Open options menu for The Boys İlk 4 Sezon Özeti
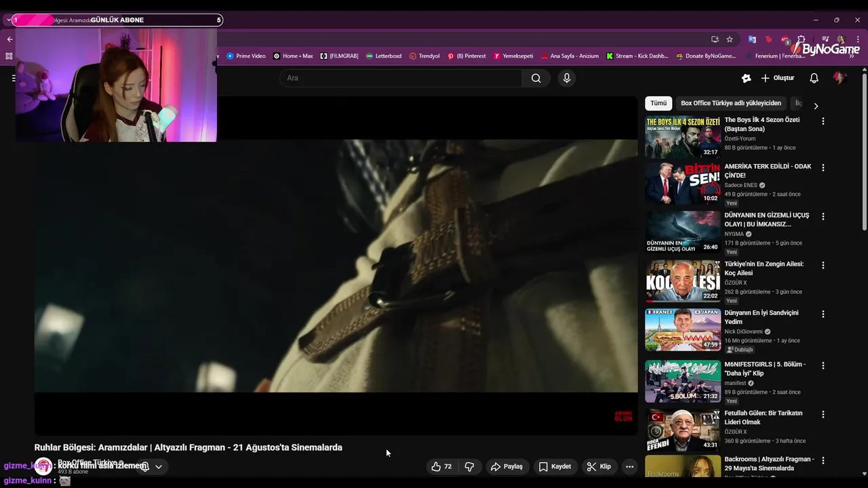Screen dimensions: 868x488 pyautogui.click(x=823, y=121)
